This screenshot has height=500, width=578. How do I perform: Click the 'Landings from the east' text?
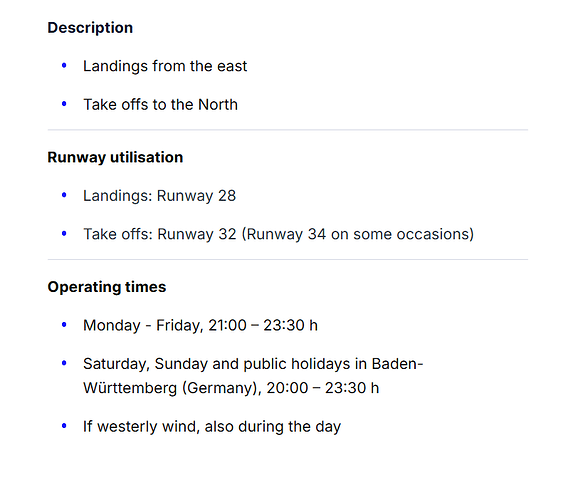point(165,66)
